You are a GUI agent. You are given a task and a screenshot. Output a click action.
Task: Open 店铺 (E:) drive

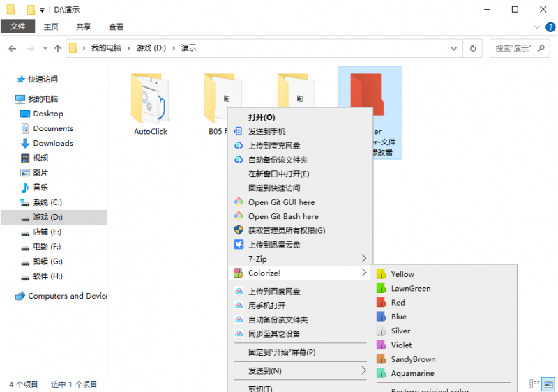coord(47,232)
